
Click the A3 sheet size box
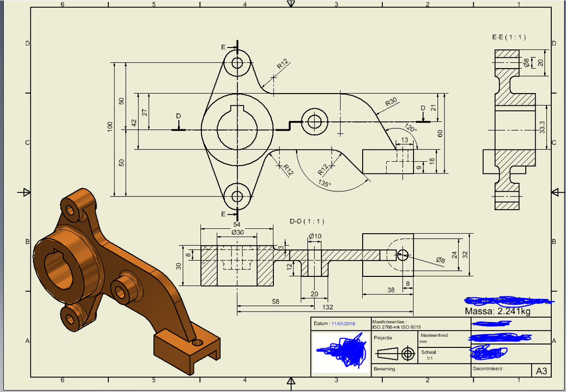(x=541, y=371)
